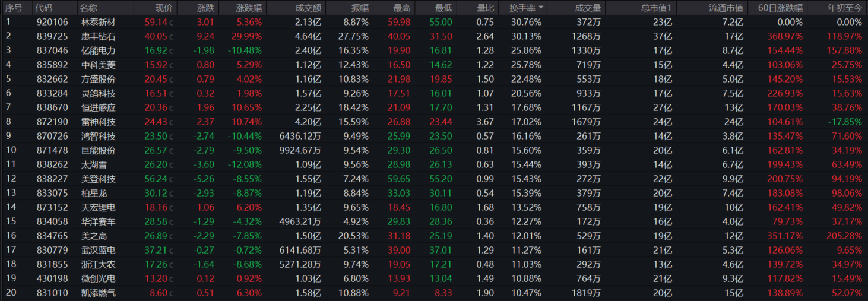Click stock name 美登科技
Viewport: 868px width, 301px height.
coord(99,179)
